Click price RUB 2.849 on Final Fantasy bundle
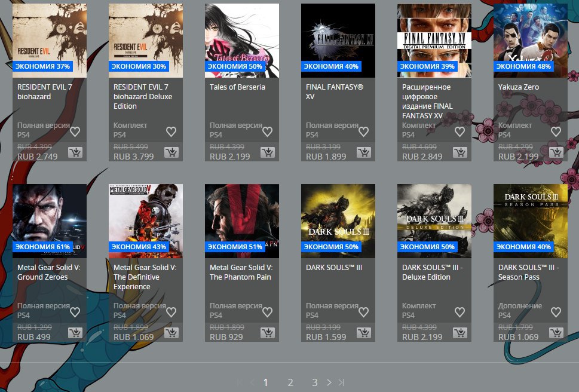The width and height of the screenshot is (579, 392). pos(422,157)
